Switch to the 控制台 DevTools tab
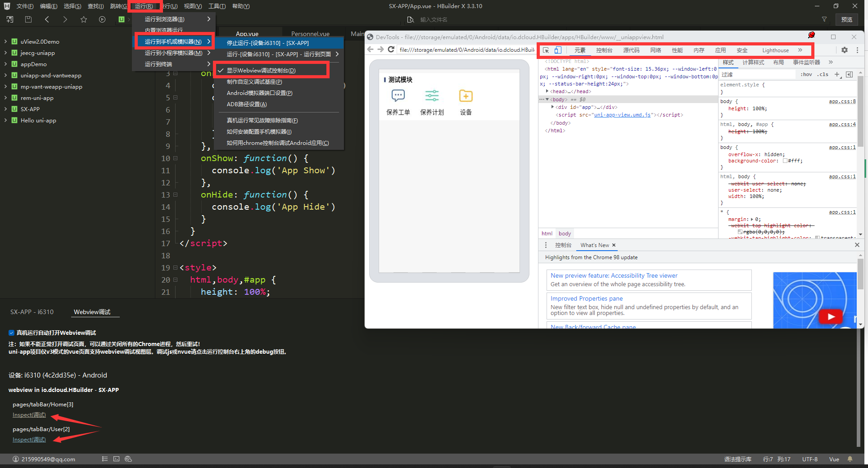Image resolution: width=868 pixels, height=468 pixels. click(604, 50)
